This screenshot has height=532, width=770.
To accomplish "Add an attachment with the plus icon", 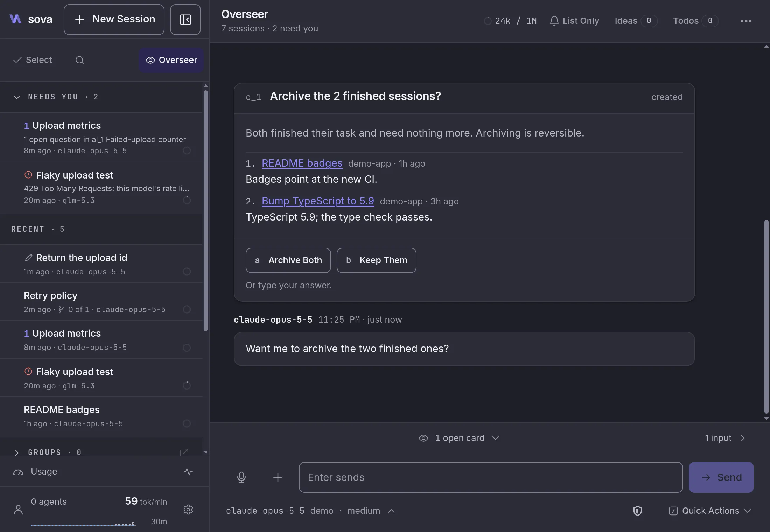I will point(278,477).
